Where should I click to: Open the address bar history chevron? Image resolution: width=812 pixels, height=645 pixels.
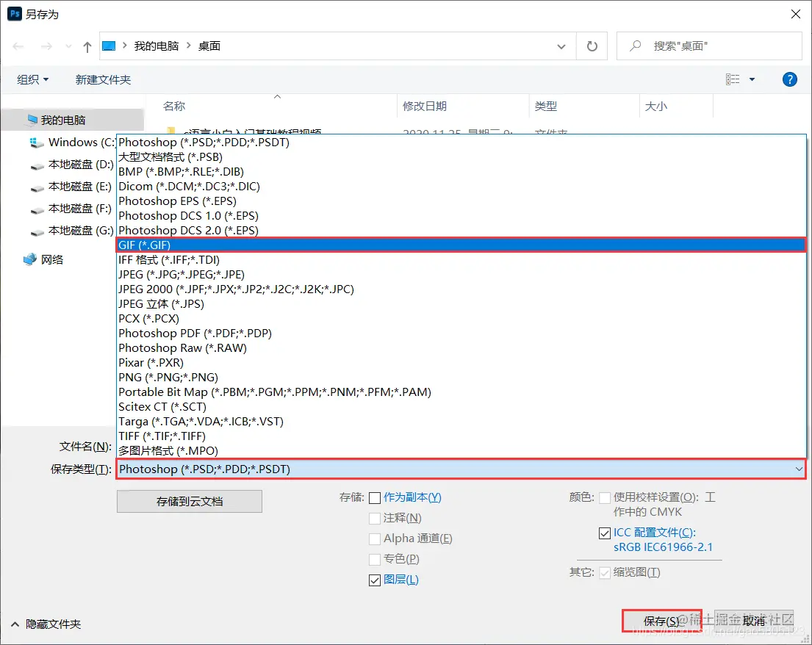click(561, 46)
